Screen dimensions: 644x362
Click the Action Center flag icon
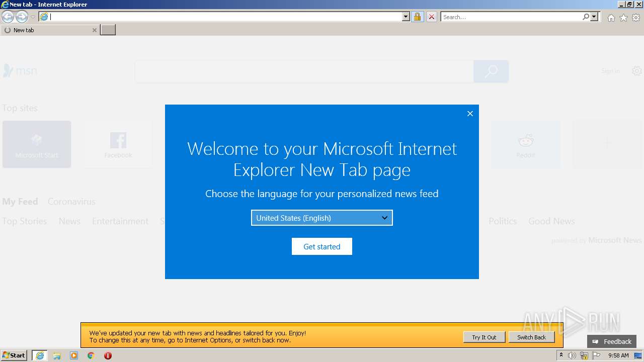[x=596, y=355]
